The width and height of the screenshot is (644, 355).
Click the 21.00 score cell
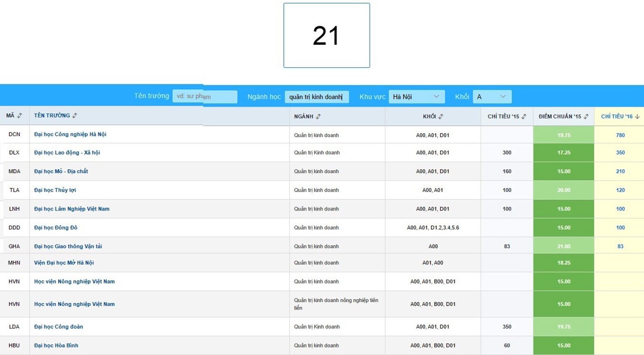click(x=563, y=246)
